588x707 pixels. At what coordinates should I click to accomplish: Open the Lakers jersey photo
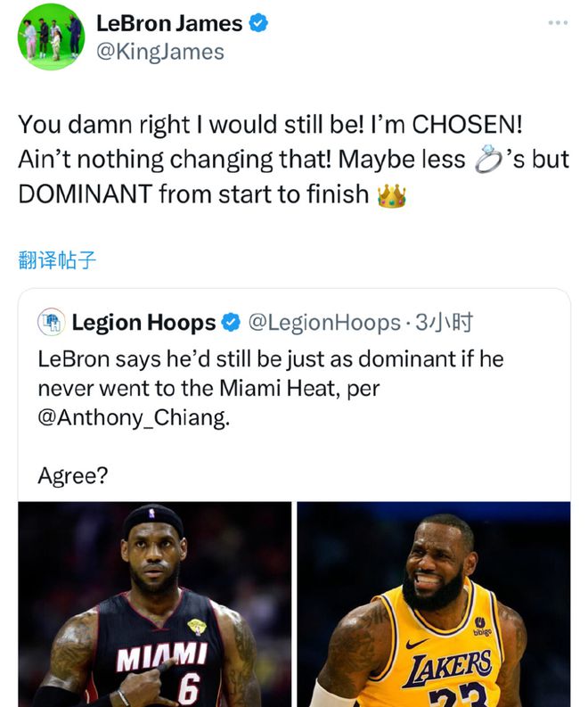point(434,604)
